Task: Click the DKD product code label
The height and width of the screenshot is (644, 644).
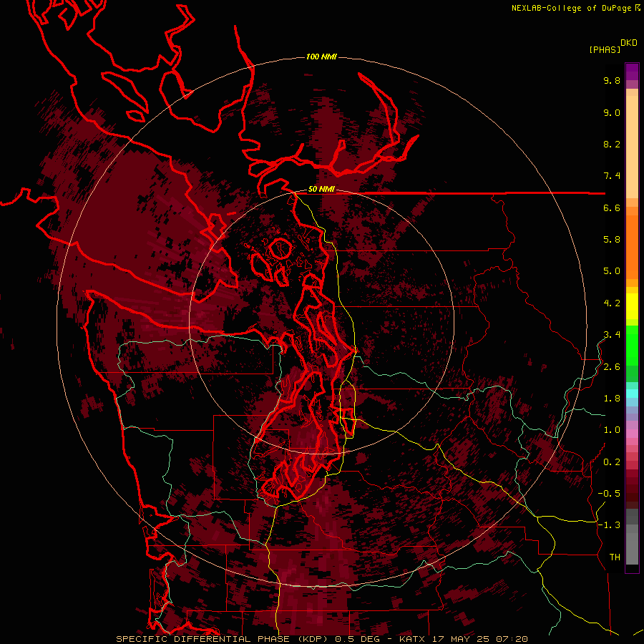Action: pyautogui.click(x=629, y=43)
